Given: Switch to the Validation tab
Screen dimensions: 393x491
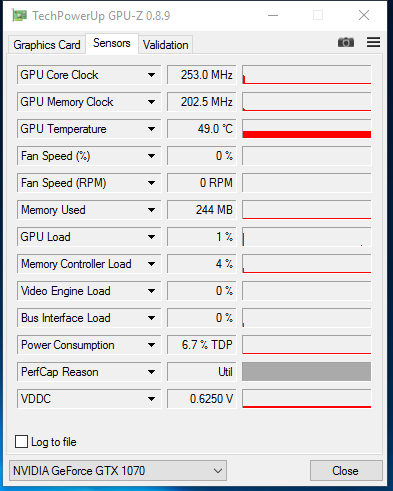Looking at the screenshot, I should pyautogui.click(x=166, y=45).
